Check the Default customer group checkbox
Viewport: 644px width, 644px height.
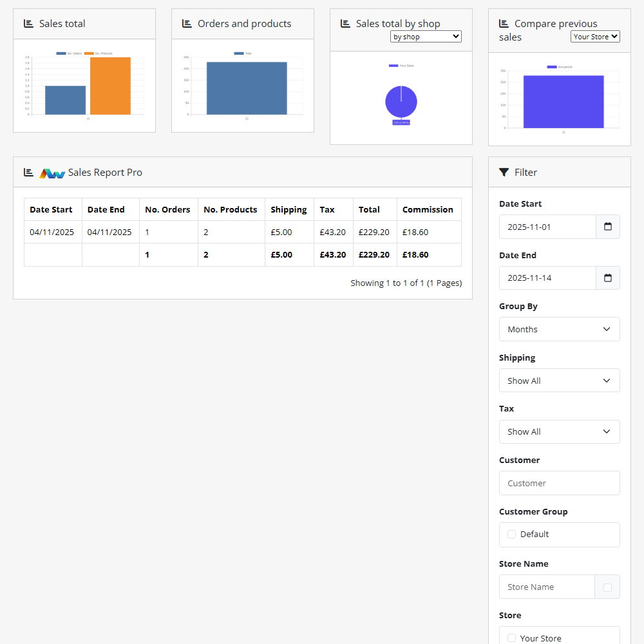point(511,534)
